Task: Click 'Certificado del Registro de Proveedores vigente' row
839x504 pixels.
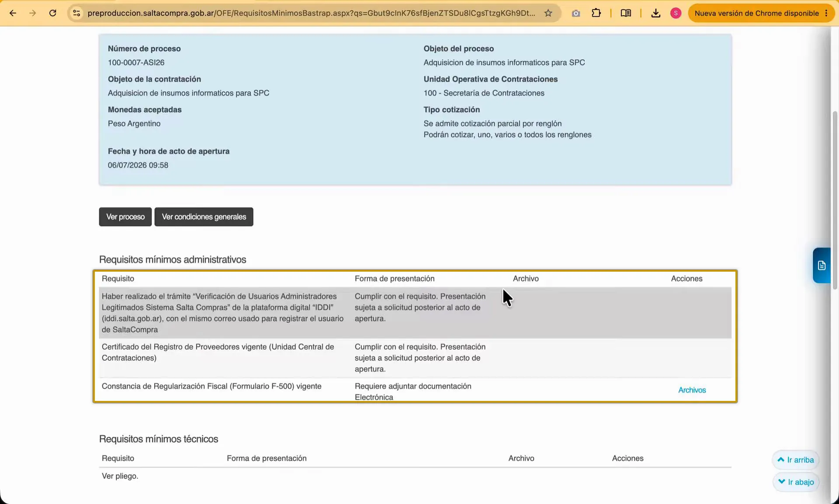Action: (x=415, y=358)
